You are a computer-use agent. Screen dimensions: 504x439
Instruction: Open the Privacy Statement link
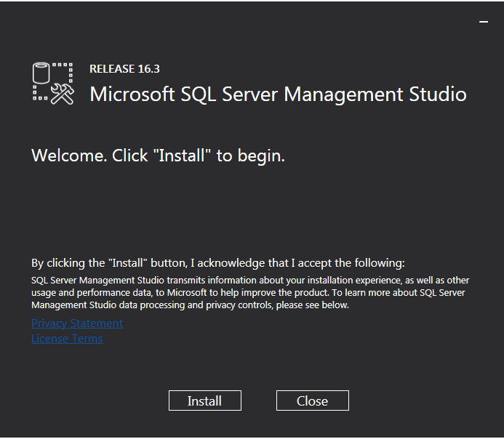pyautogui.click(x=77, y=323)
